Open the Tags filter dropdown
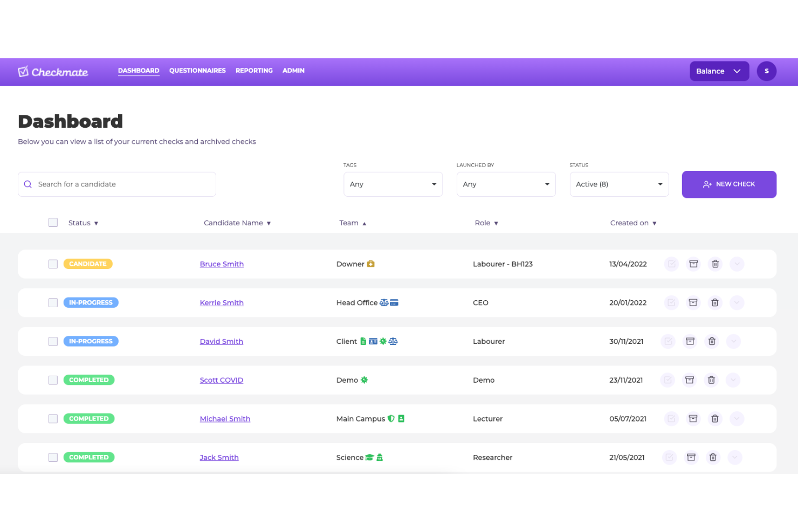The width and height of the screenshot is (798, 532). [x=393, y=184]
